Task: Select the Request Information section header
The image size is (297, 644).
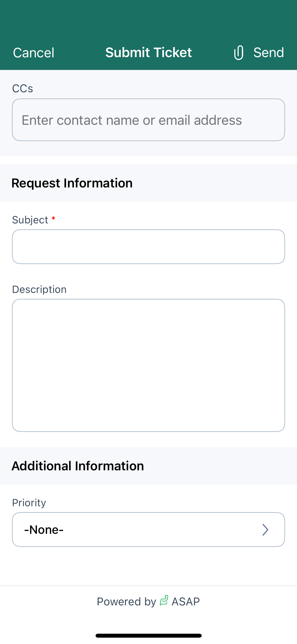Action: (x=72, y=183)
